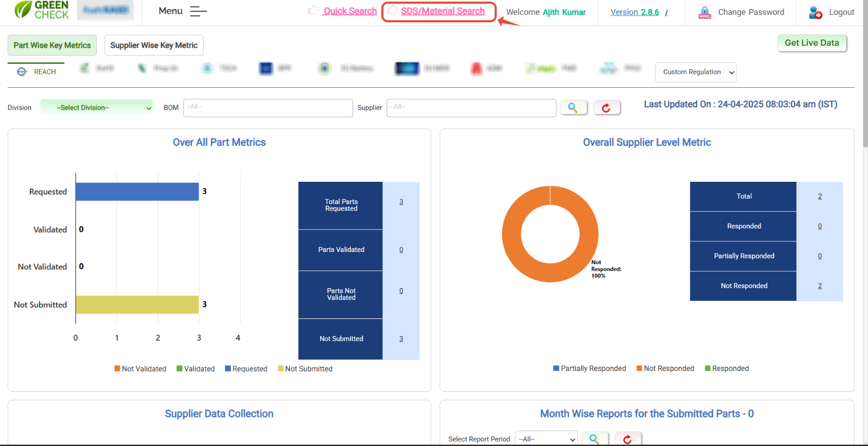Expand the Select Division dropdown

[x=97, y=108]
